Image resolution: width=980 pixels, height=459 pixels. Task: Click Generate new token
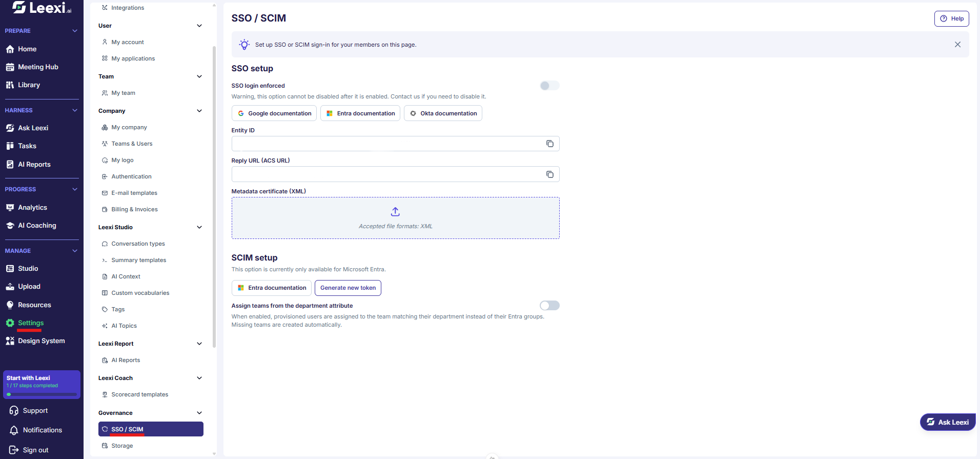[348, 288]
